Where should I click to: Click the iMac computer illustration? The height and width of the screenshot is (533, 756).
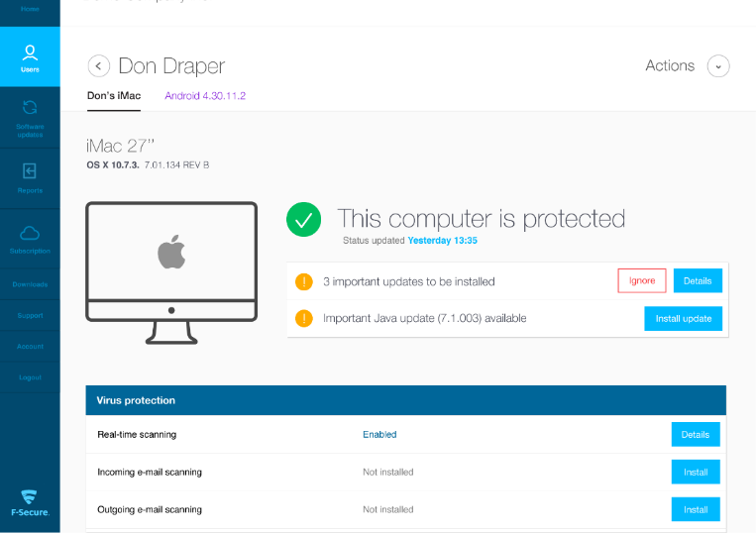pyautogui.click(x=171, y=272)
